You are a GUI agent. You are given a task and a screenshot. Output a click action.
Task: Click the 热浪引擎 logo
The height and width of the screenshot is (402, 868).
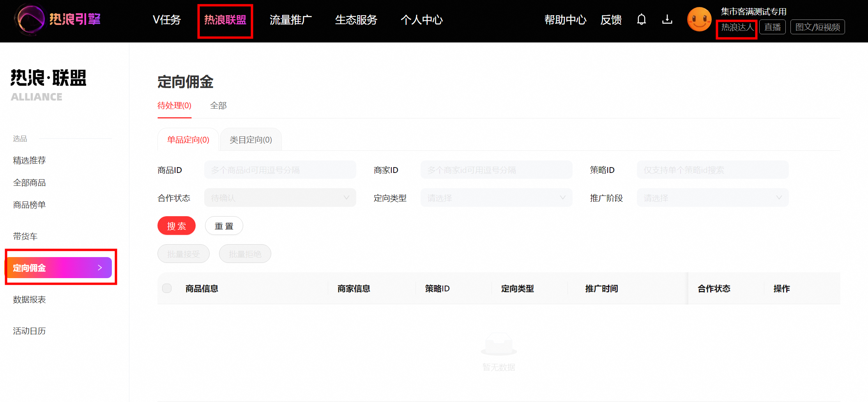(58, 19)
